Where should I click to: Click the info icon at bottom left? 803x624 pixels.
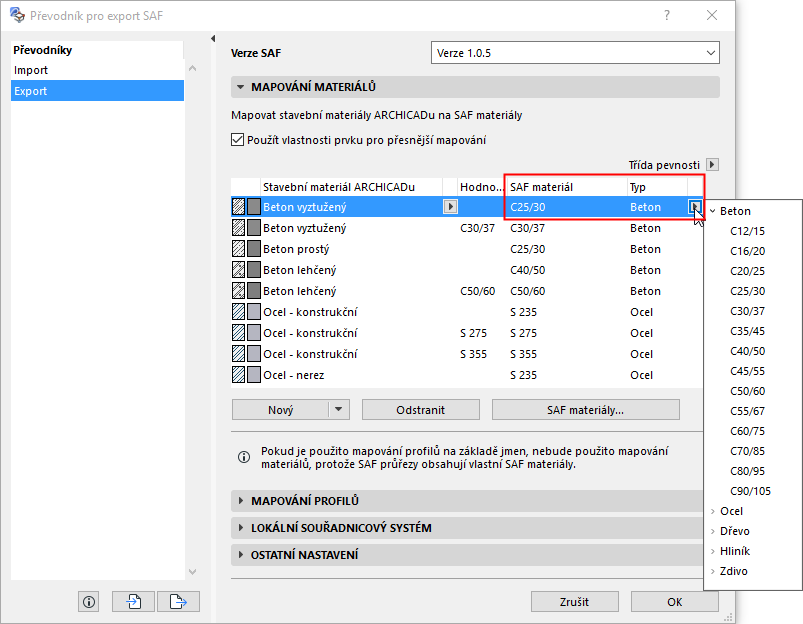click(89, 601)
